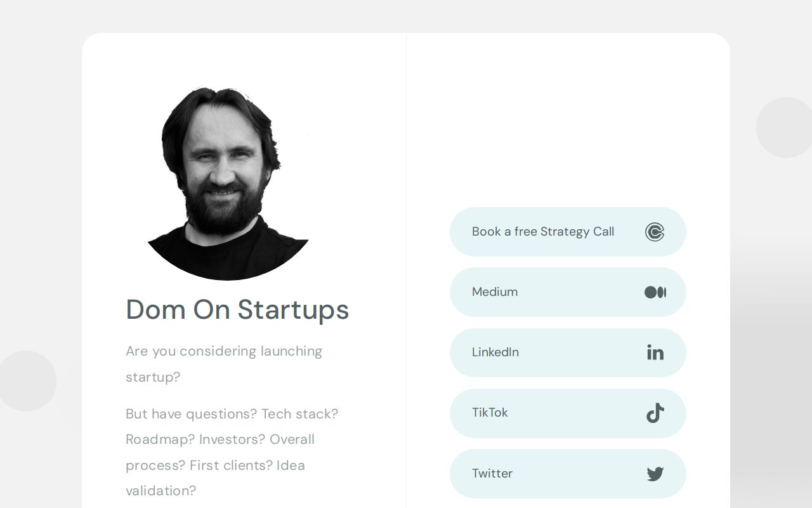
Task: Click the Medium logo icon
Action: (655, 292)
